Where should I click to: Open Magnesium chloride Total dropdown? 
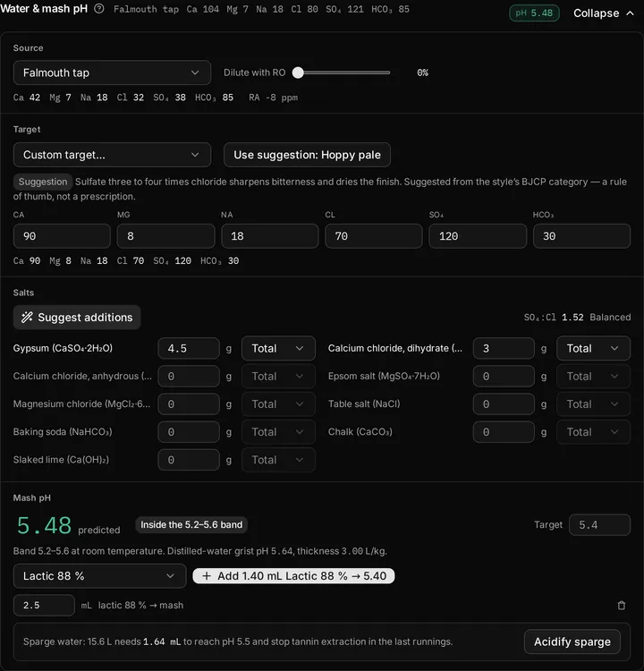click(x=278, y=404)
